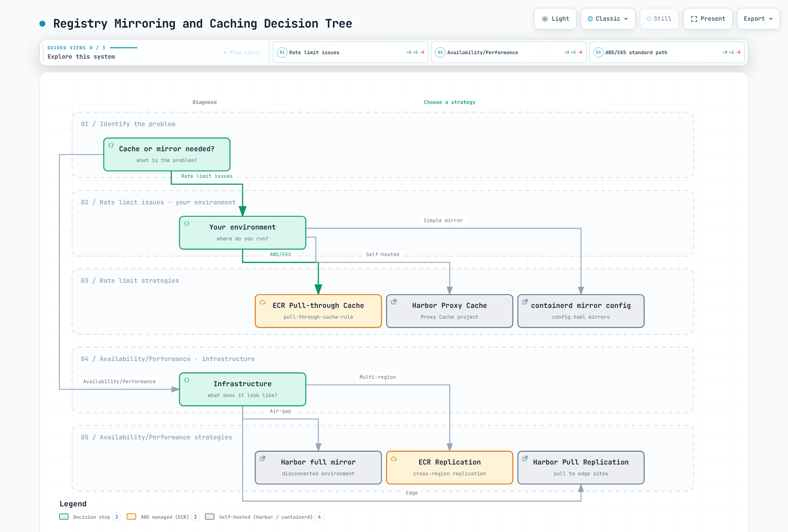Expand the Export menu
Image resolution: width=788 pixels, height=532 pixels.
click(758, 19)
